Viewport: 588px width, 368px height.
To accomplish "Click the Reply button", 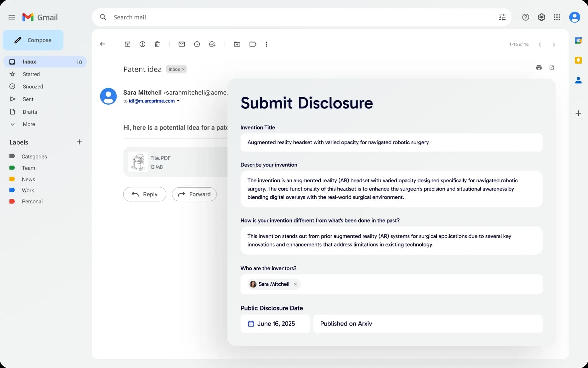I will (x=145, y=194).
